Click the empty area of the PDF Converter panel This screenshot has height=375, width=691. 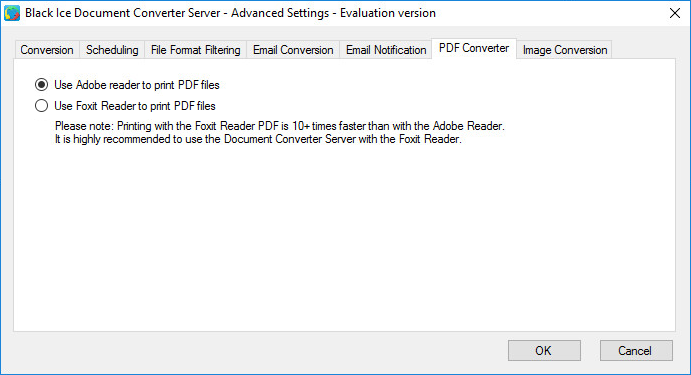344,238
